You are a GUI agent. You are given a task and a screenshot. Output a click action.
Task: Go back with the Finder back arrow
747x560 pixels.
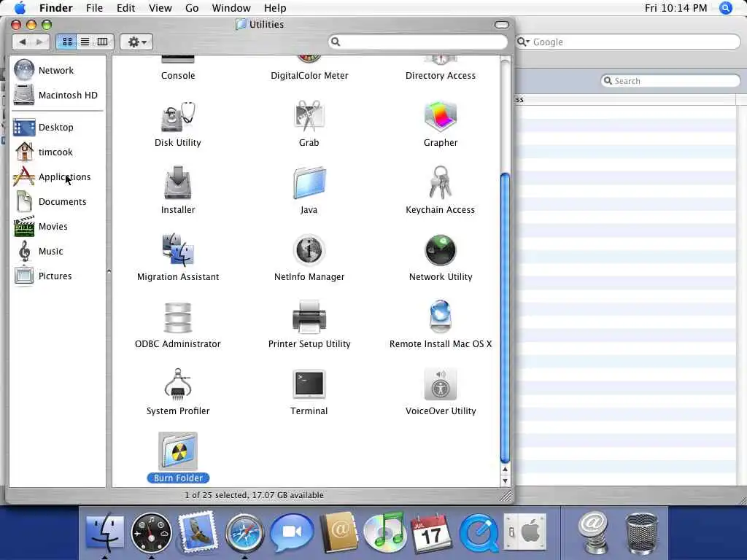click(x=22, y=42)
